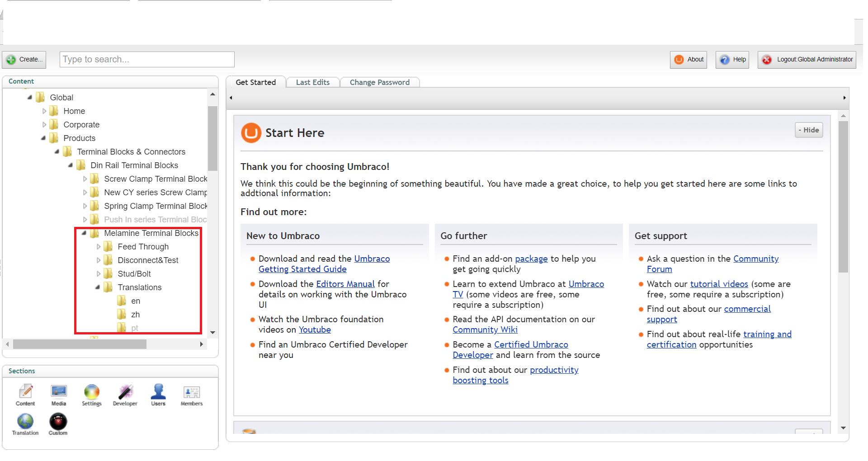The height and width of the screenshot is (461, 868).
Task: Open the About dialog button
Action: click(689, 59)
